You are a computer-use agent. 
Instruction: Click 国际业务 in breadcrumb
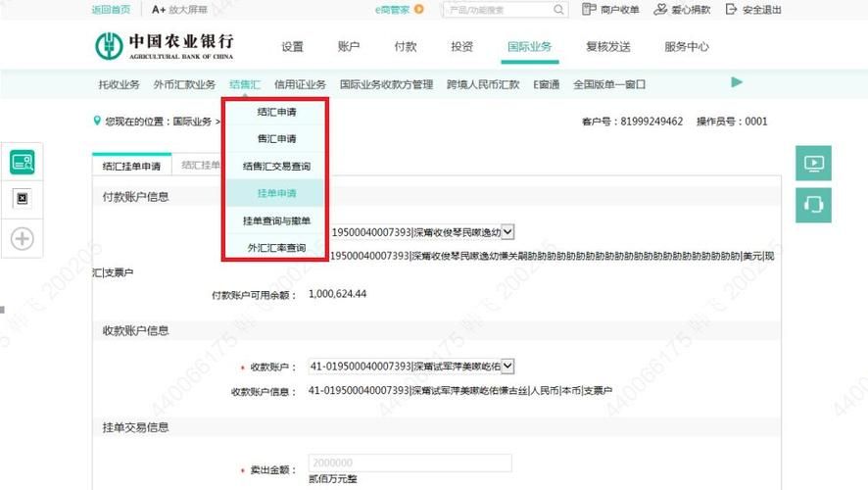(x=192, y=122)
